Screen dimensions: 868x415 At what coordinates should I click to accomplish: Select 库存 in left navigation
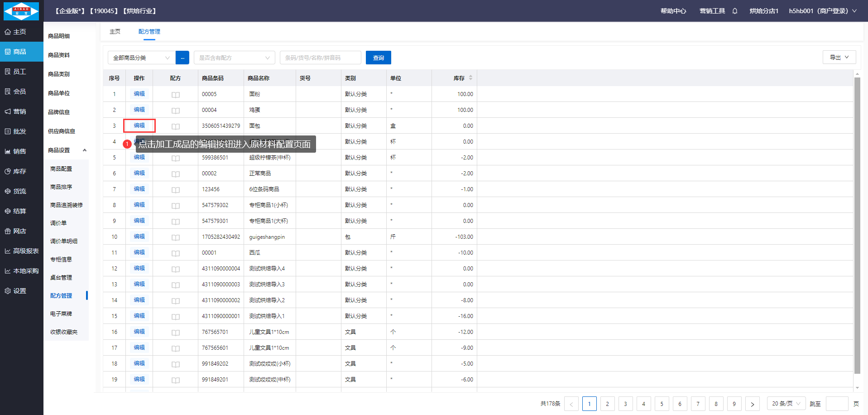pos(19,171)
